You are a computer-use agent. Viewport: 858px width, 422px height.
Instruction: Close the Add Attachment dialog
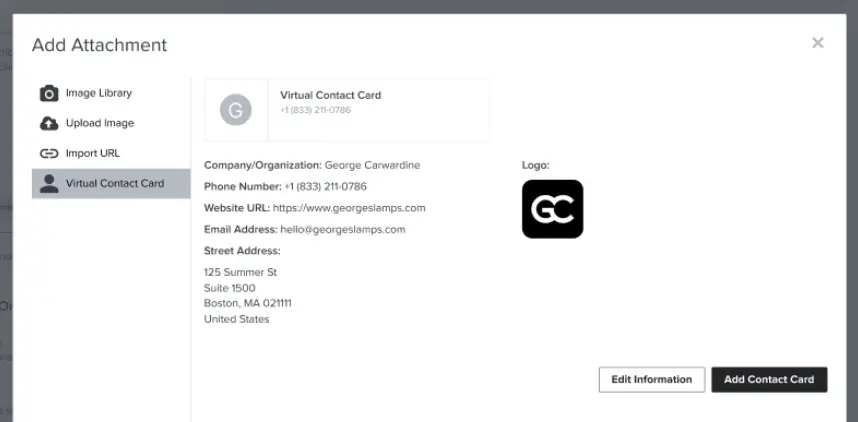tap(818, 43)
